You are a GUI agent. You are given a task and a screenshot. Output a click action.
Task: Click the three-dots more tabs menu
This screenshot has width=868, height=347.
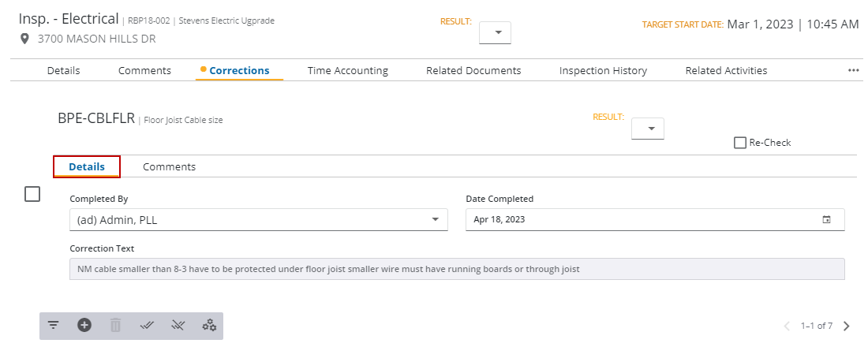point(853,70)
